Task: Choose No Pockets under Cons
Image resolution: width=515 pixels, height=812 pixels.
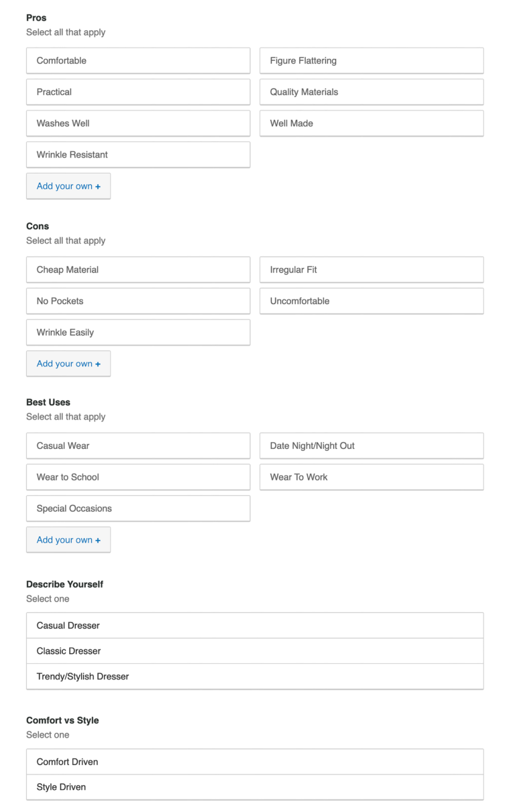Action: click(137, 301)
